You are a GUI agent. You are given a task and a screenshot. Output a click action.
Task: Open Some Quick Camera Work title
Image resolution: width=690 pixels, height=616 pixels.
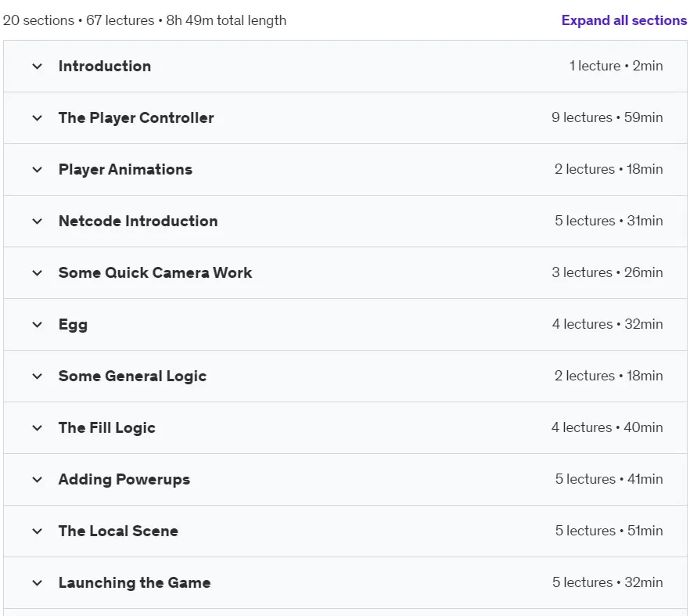(156, 272)
